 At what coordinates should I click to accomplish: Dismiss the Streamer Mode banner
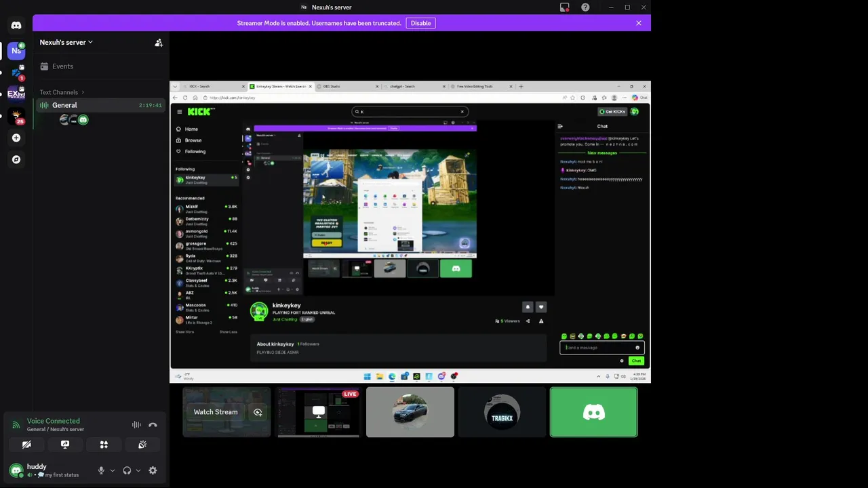[638, 23]
